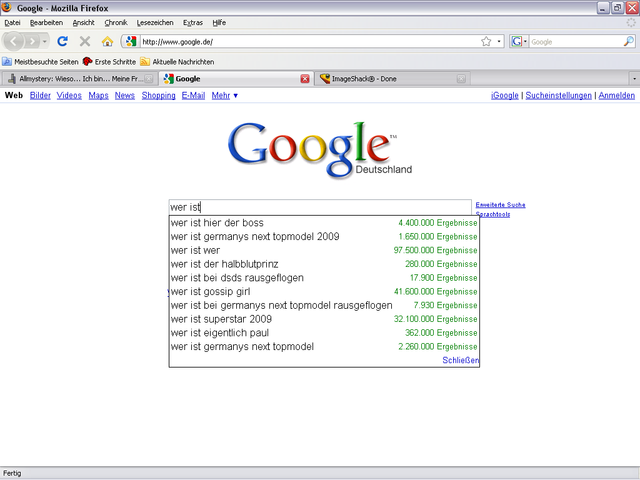Focus the toolbar Google search field
Screen dimensions: 640x480
[576, 42]
